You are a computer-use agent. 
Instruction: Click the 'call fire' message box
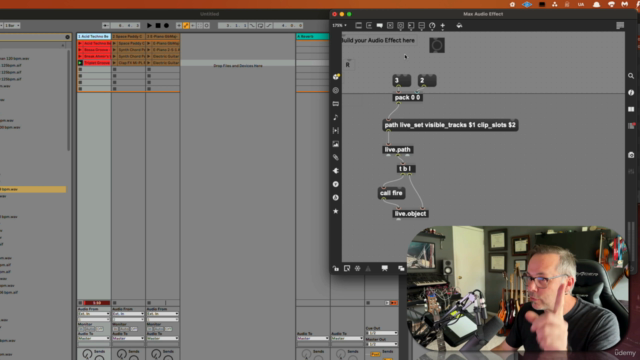[x=391, y=193]
